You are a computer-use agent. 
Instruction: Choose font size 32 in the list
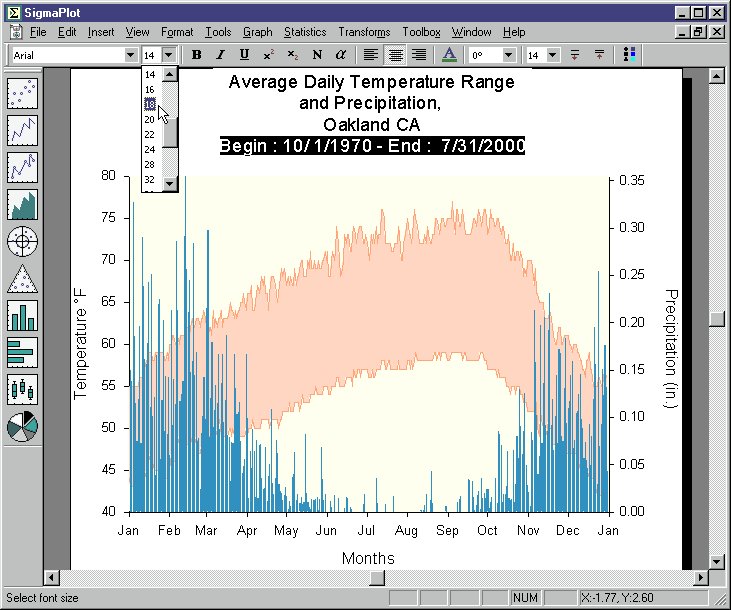[x=150, y=180]
